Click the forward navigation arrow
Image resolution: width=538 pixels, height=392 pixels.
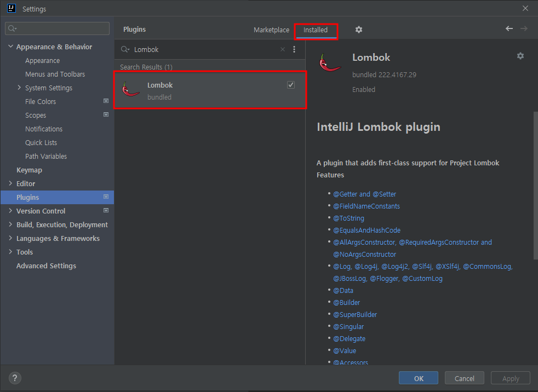click(524, 29)
